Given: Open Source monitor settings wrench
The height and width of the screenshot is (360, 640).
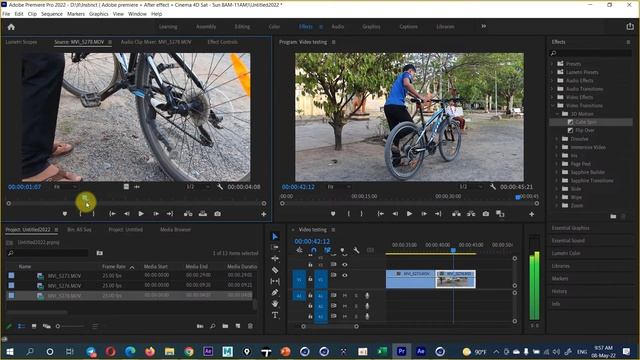Looking at the screenshot, I should 220,187.
